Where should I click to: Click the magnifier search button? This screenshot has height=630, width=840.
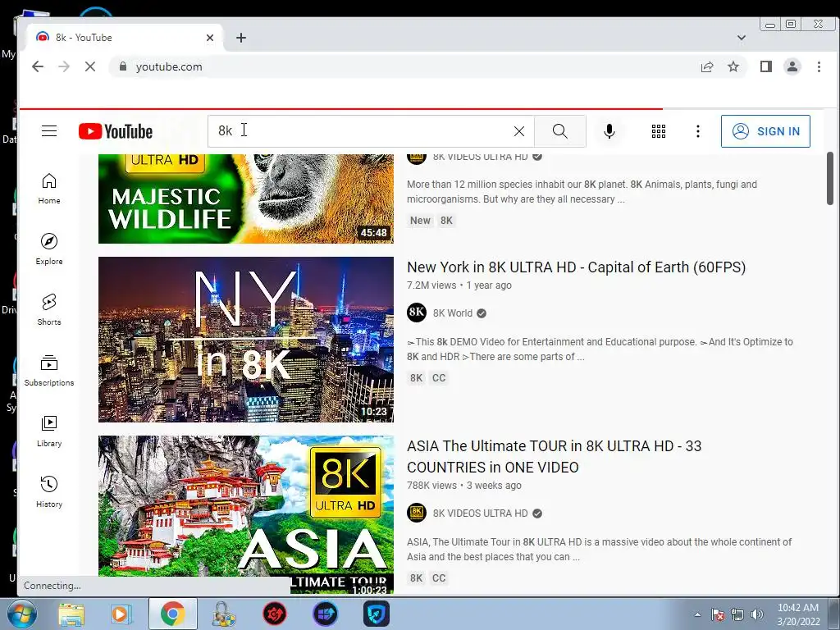click(559, 131)
